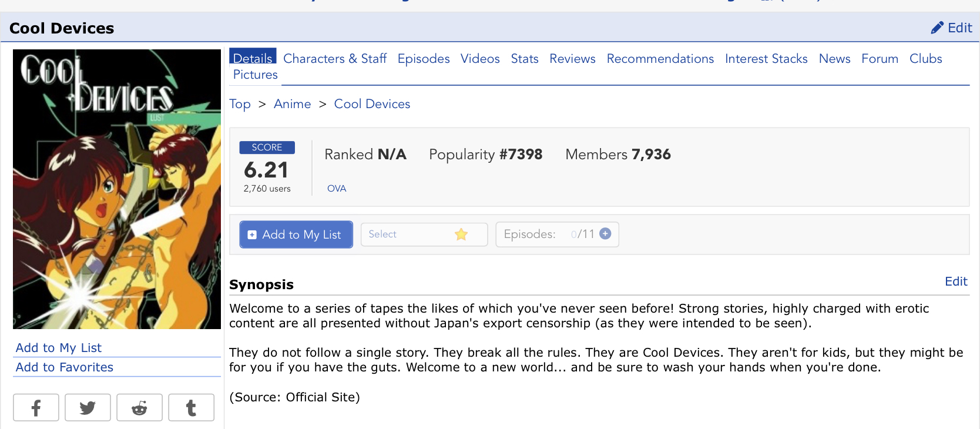Open the Pictures tab
980x429 pixels.
click(256, 75)
